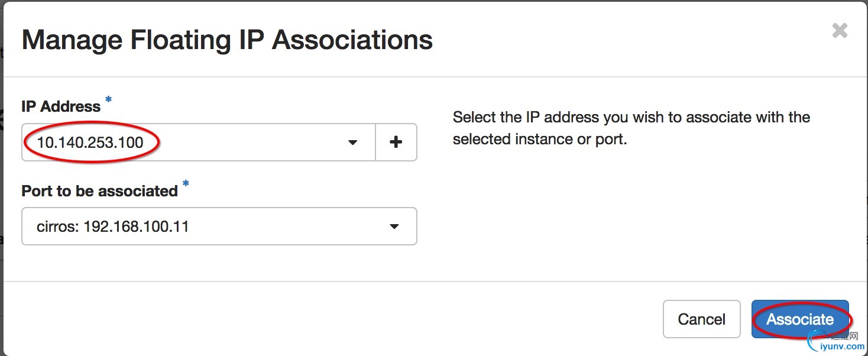Viewport: 868px width, 356px height.
Task: Click the blue asterisk beside IP Address
Action: tap(108, 100)
